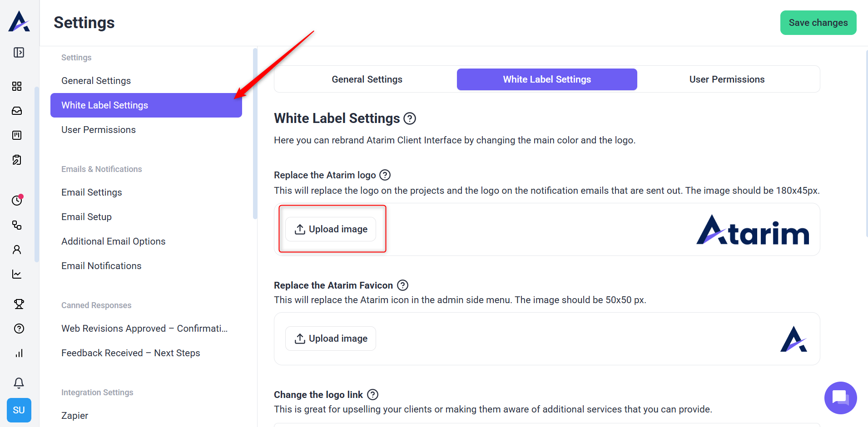
Task: Select Zapier under Integration Settings
Action: (75, 416)
